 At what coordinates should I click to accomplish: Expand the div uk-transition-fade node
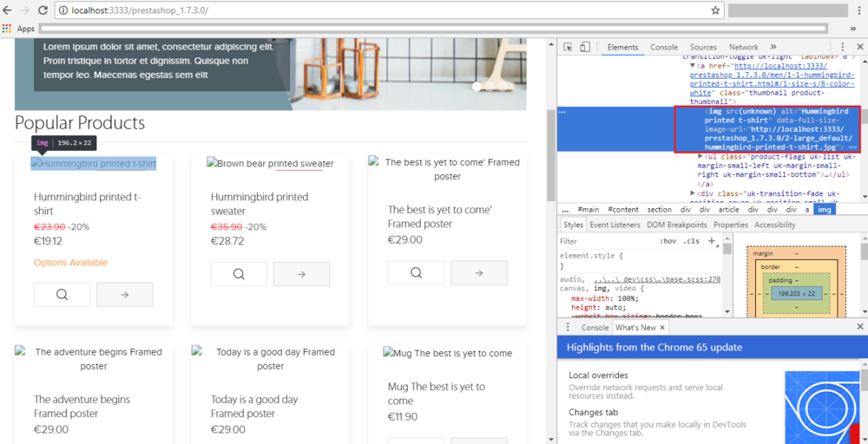(693, 193)
